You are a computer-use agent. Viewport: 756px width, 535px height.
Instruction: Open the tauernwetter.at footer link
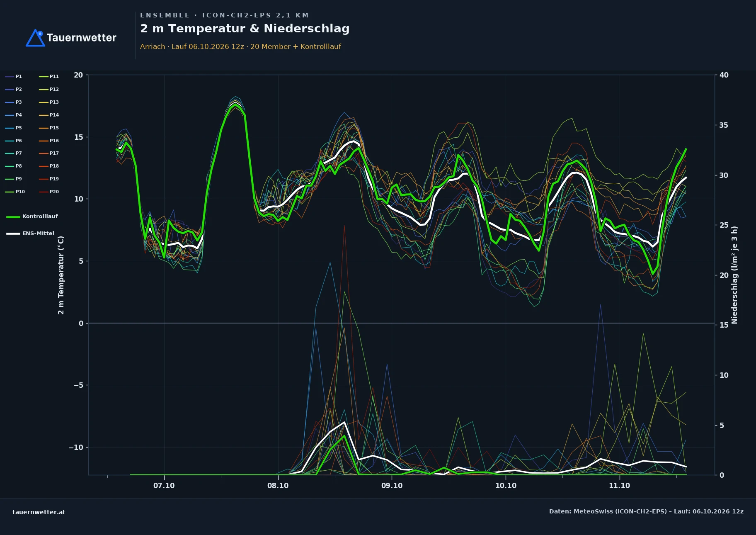point(39,512)
